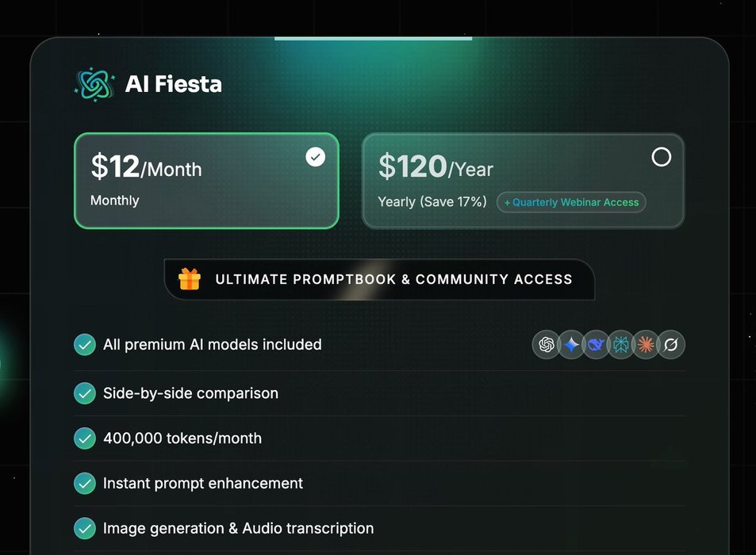Click the checkmark beside Image generation feature
The height and width of the screenshot is (555, 756).
pos(85,528)
